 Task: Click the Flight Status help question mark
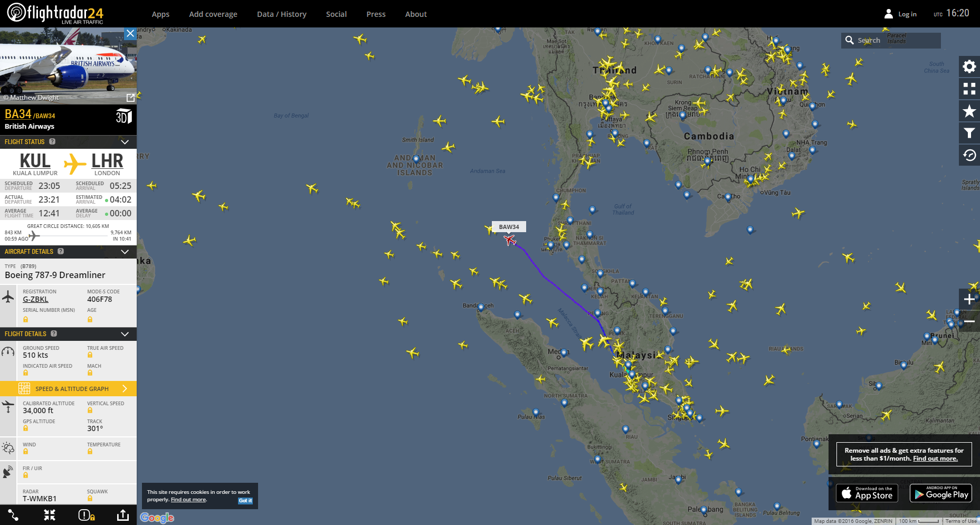coord(52,141)
